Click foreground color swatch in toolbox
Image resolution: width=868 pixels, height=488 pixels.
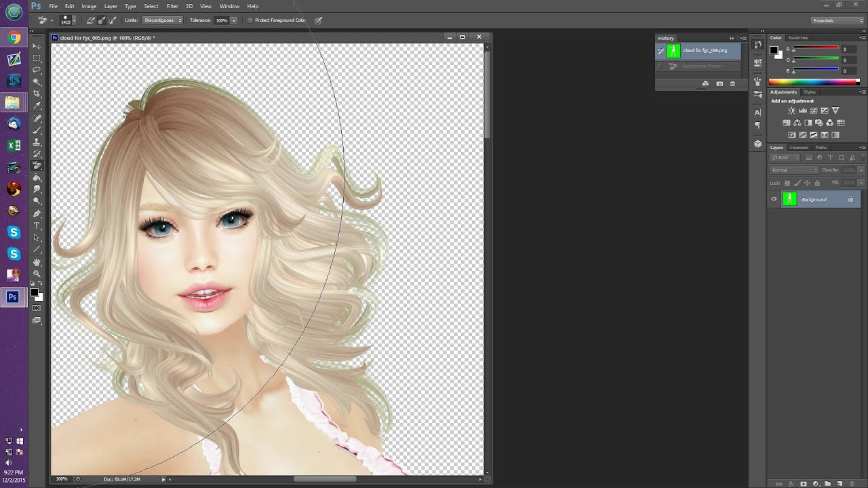click(34, 292)
